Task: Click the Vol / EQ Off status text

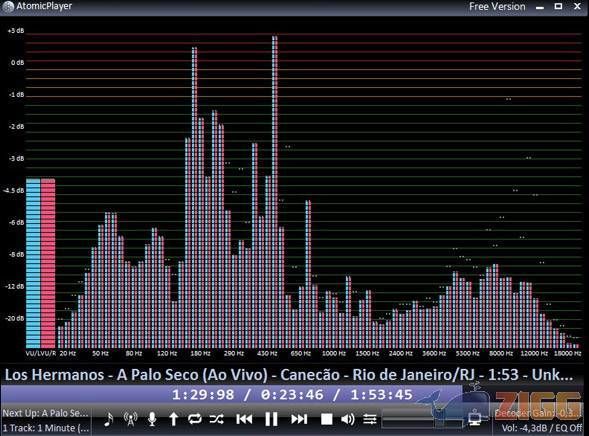Action: coord(542,428)
